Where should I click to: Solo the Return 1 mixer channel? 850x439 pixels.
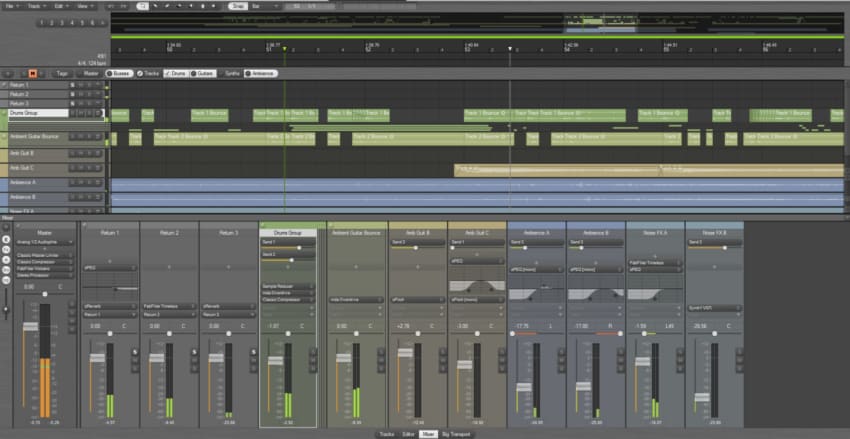click(x=135, y=351)
